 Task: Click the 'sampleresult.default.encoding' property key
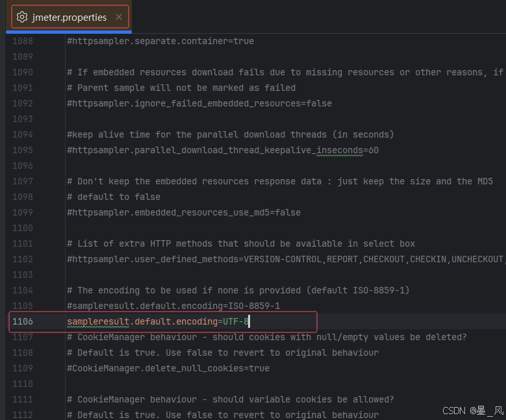coord(142,321)
